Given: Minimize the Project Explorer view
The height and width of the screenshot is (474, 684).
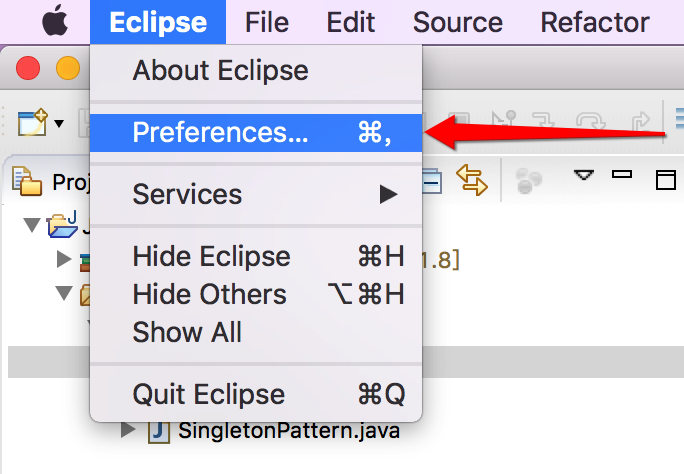Looking at the screenshot, I should coord(622,174).
